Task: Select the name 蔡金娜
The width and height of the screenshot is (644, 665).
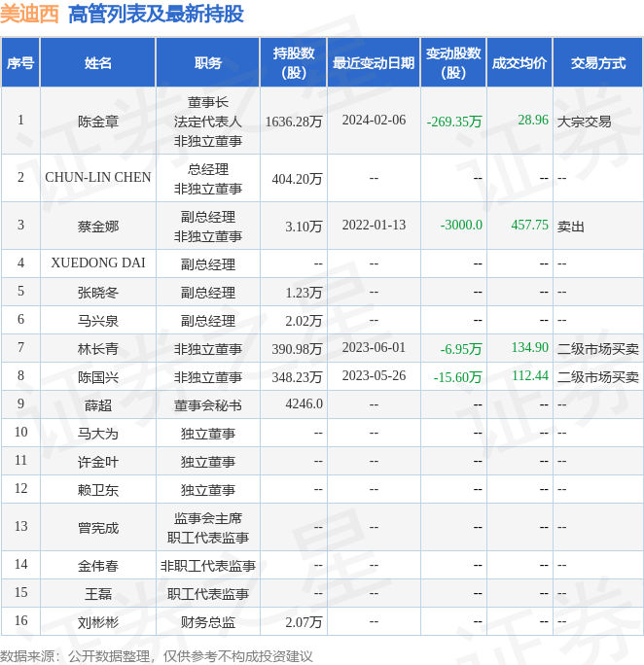Action: click(98, 227)
